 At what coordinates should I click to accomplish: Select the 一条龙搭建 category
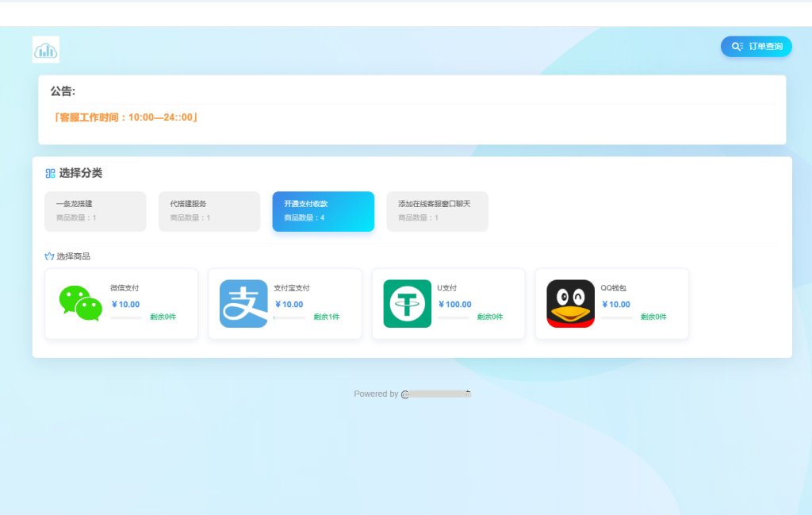[x=95, y=211]
